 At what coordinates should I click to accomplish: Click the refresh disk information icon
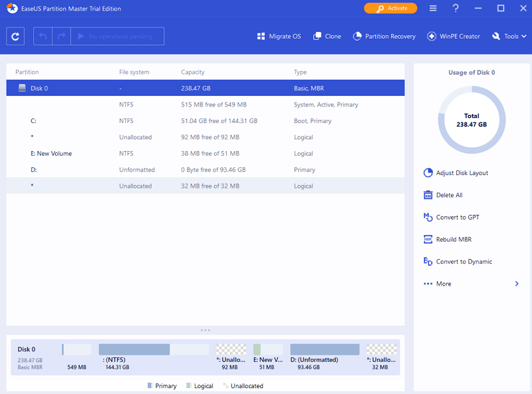click(x=15, y=37)
